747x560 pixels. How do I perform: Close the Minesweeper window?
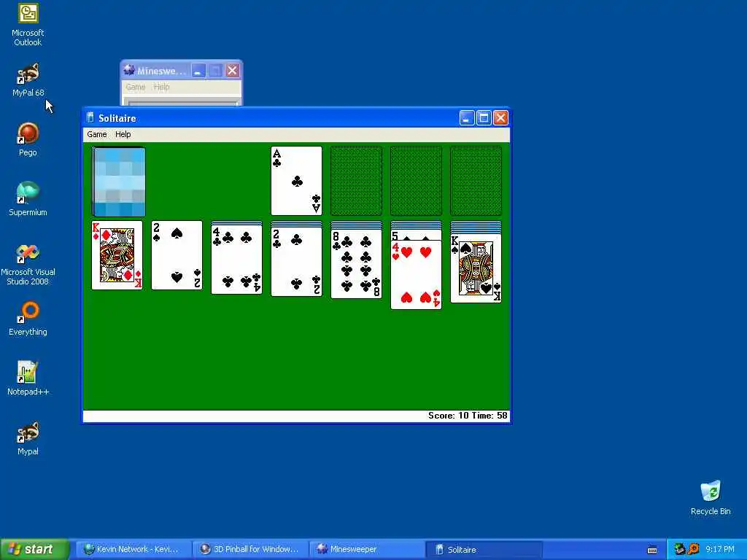[x=233, y=71]
